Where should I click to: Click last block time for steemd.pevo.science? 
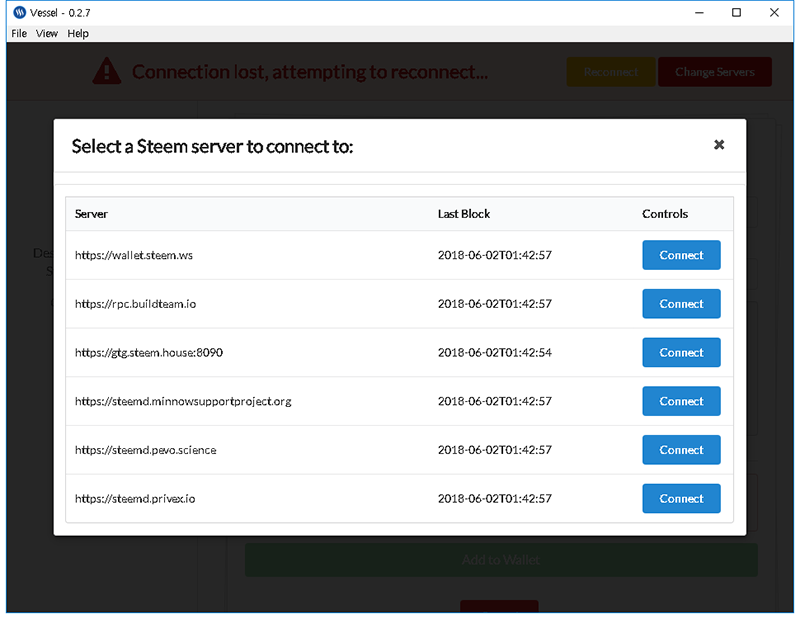(495, 450)
